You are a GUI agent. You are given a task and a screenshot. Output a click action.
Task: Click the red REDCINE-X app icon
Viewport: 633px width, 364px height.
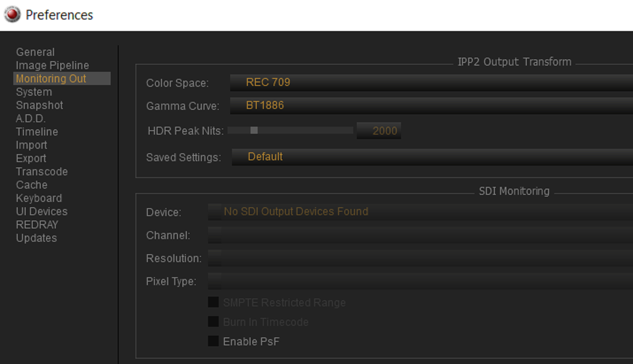tap(12, 14)
